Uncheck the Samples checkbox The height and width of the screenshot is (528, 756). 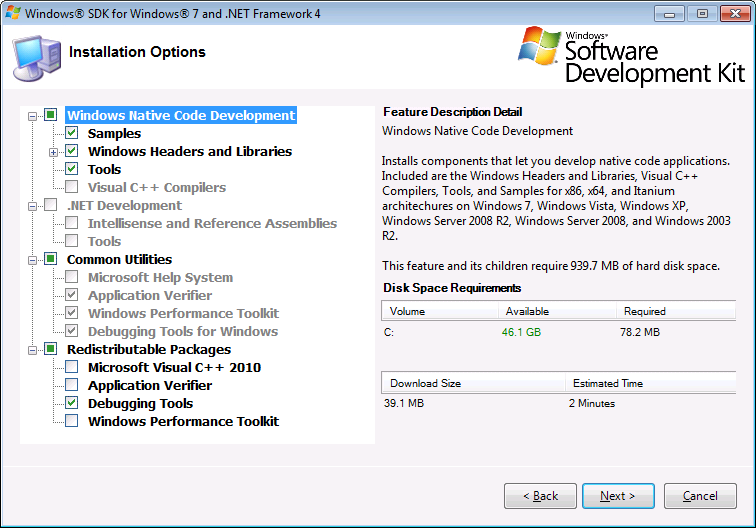[x=72, y=133]
